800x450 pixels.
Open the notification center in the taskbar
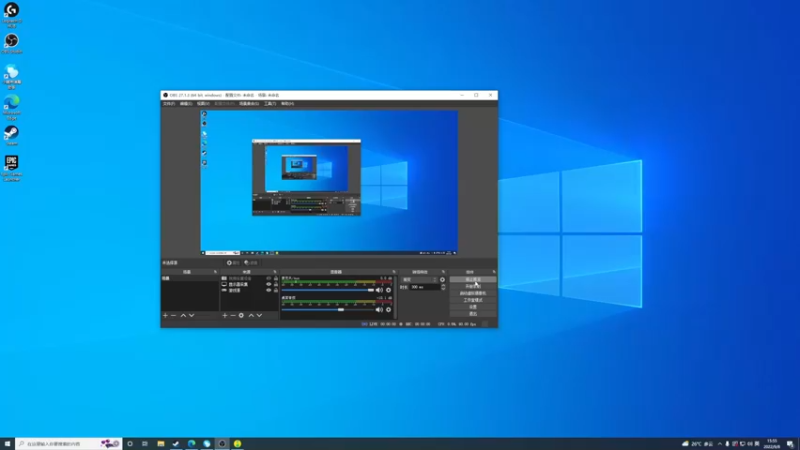pyautogui.click(x=790, y=444)
